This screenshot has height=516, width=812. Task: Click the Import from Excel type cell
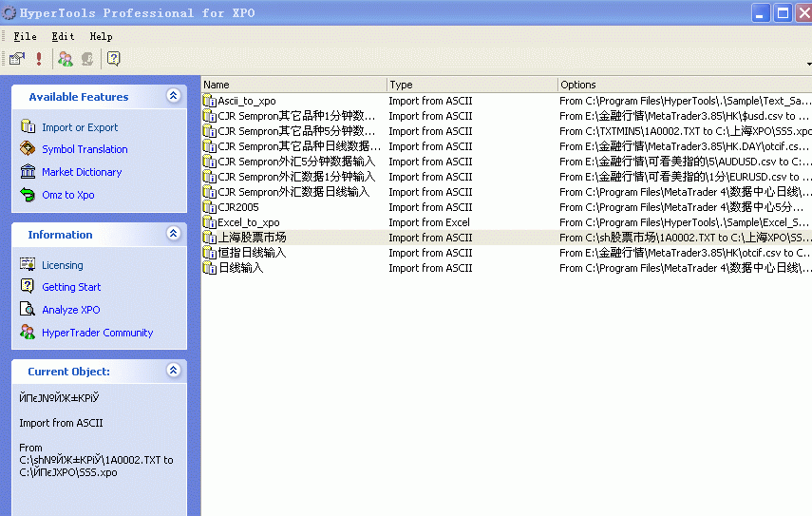pos(429,222)
